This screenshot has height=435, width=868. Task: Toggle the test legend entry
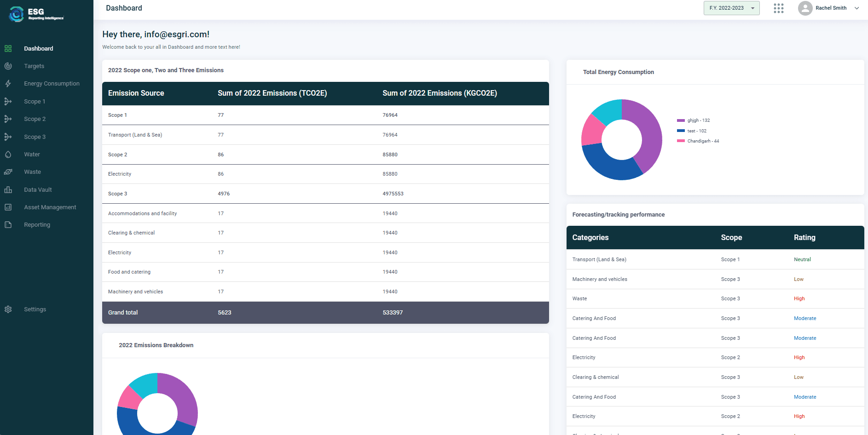click(x=692, y=131)
